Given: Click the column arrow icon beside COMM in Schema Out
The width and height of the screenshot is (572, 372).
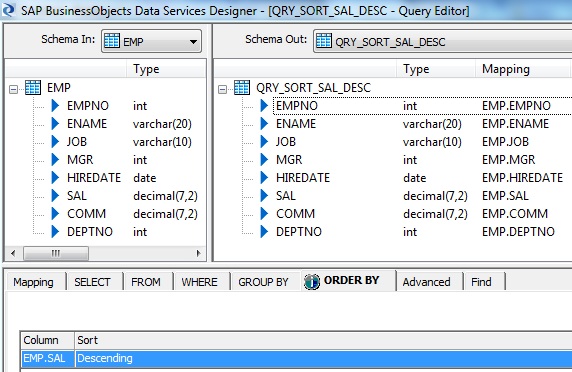Looking at the screenshot, I should coord(264,213).
